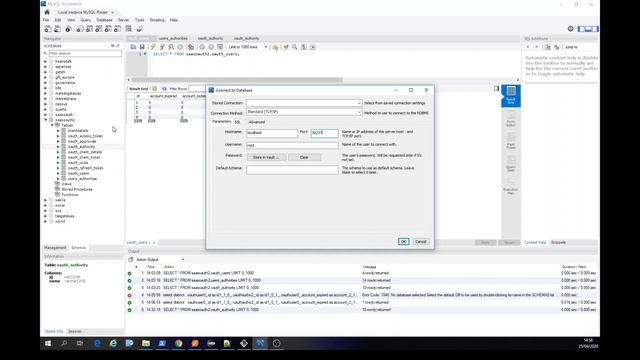This screenshot has width=640, height=360.
Task: Select the Stored Procedures node
Action: point(77,189)
